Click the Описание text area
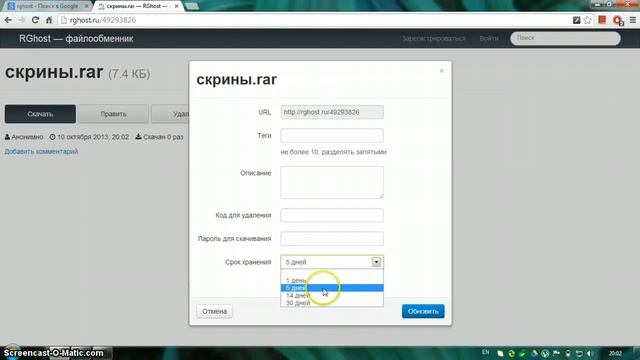Image resolution: width=640 pixels, height=360 pixels. click(x=332, y=182)
